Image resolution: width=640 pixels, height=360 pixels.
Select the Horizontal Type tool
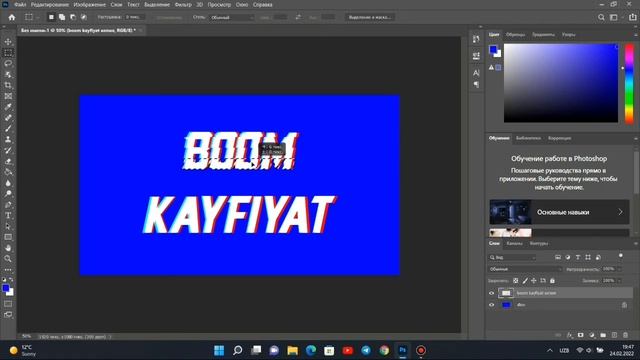(x=8, y=216)
